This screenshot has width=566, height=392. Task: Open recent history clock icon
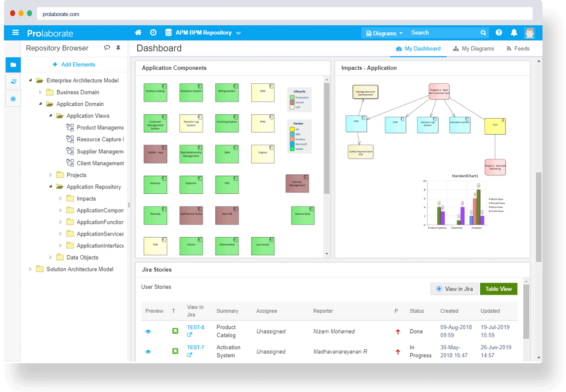click(153, 33)
